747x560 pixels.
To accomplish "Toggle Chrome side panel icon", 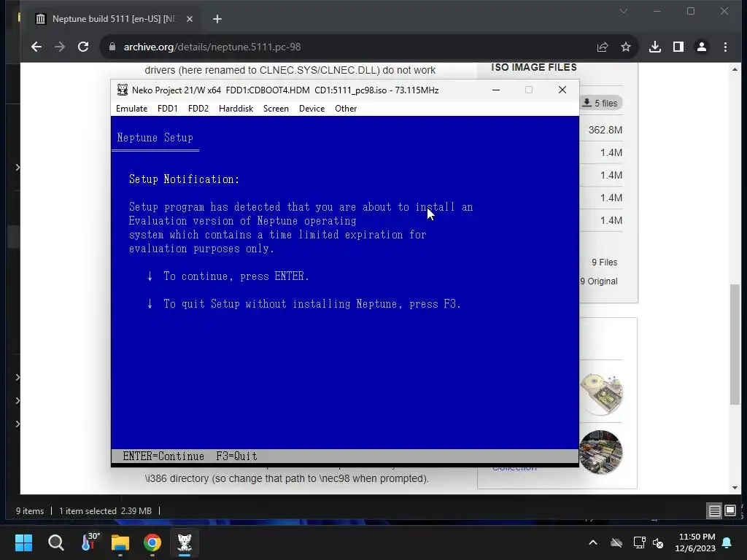I will [678, 47].
